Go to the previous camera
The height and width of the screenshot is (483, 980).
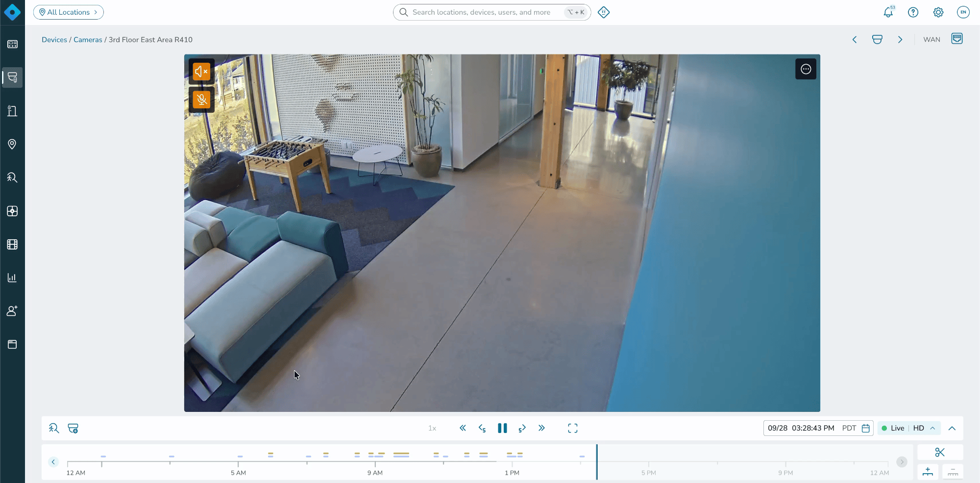pos(855,40)
